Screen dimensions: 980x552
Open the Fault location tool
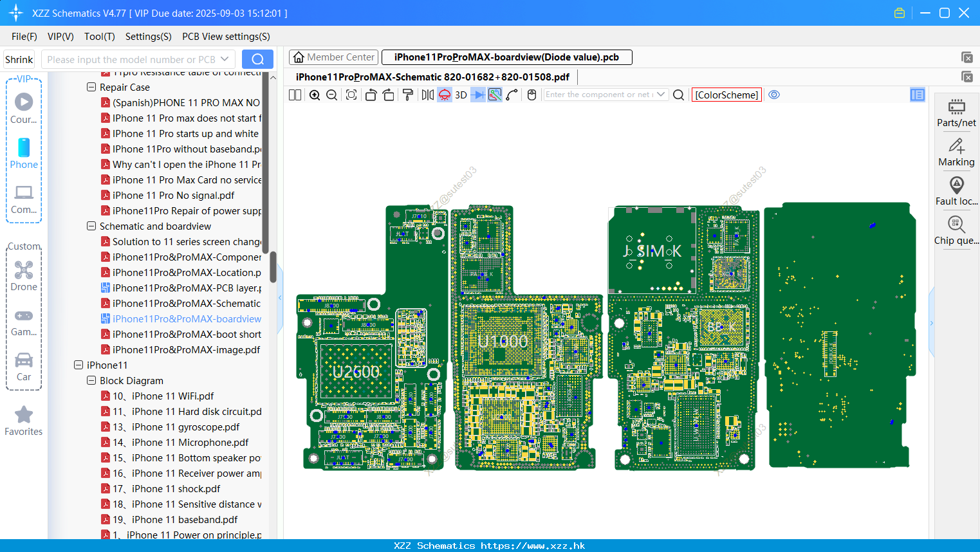tap(956, 191)
